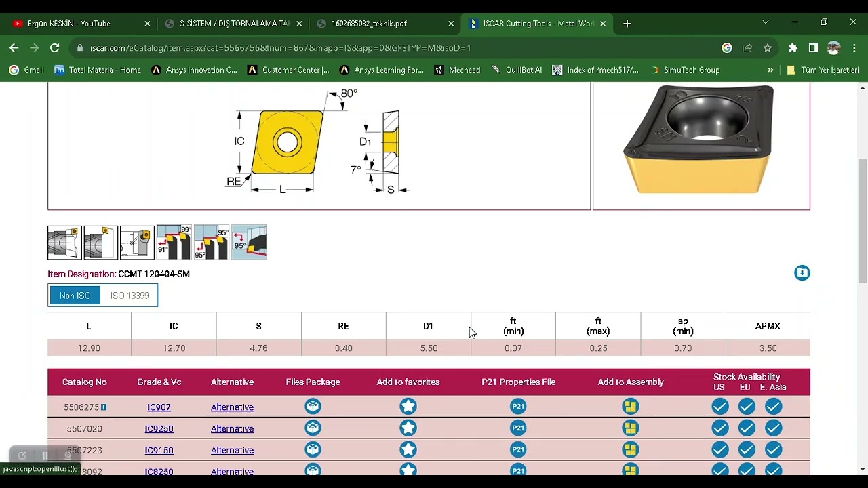
Task: Open Files Package icon in IC9150 row
Action: pos(313,450)
